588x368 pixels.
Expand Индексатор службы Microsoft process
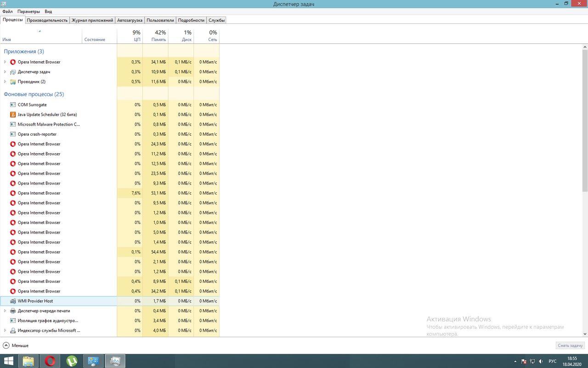5,330
